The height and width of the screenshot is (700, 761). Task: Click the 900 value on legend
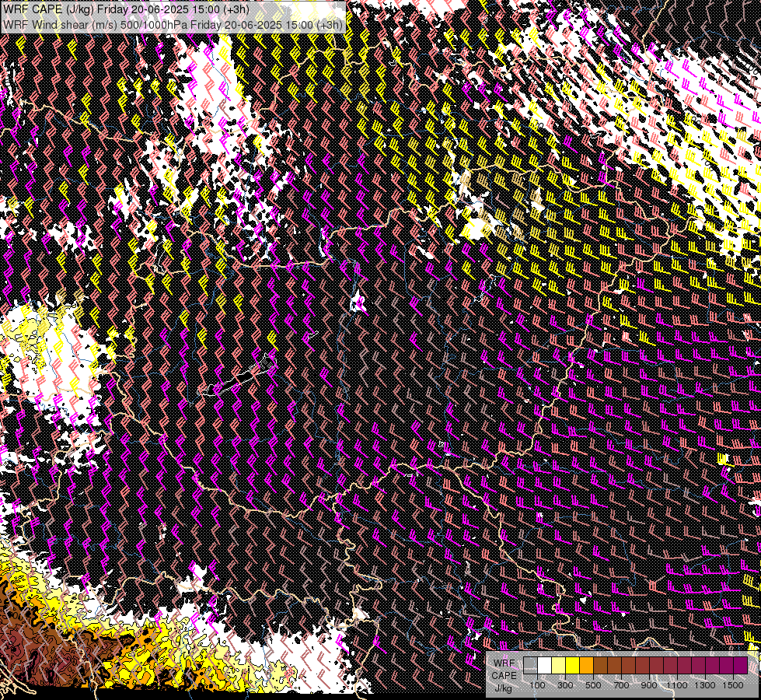coord(649,685)
